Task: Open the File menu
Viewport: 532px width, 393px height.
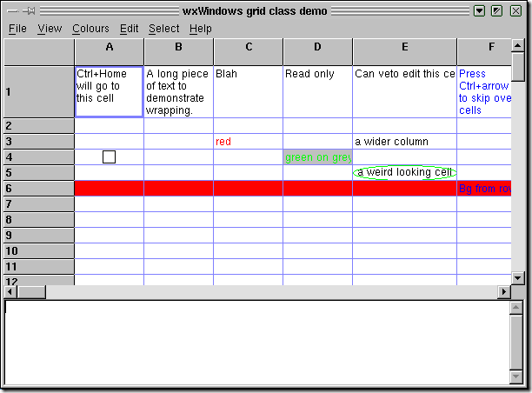Action: [x=17, y=29]
